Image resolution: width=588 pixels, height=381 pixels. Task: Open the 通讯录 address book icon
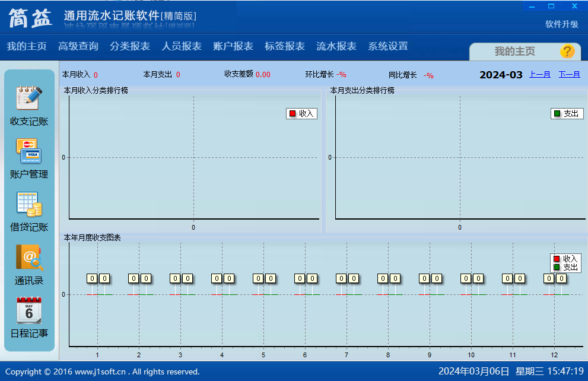click(29, 258)
